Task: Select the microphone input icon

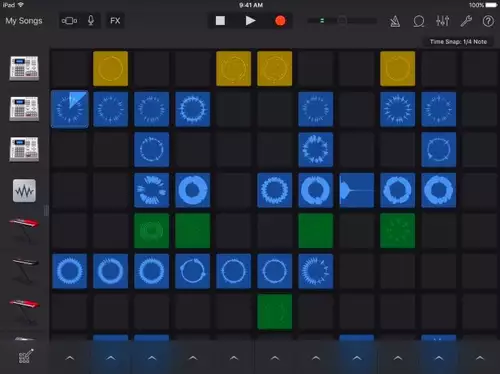Action: [91, 21]
